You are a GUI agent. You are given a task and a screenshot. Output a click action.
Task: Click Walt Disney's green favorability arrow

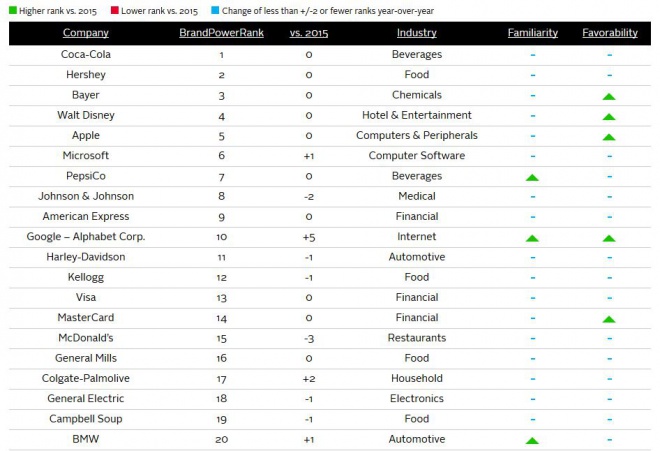point(609,116)
